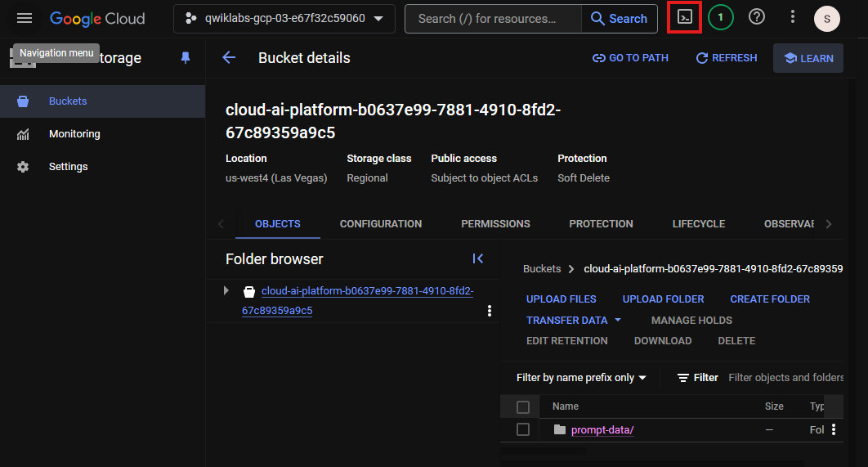Click us-west4 (Las Vegas) location text

pyautogui.click(x=276, y=177)
